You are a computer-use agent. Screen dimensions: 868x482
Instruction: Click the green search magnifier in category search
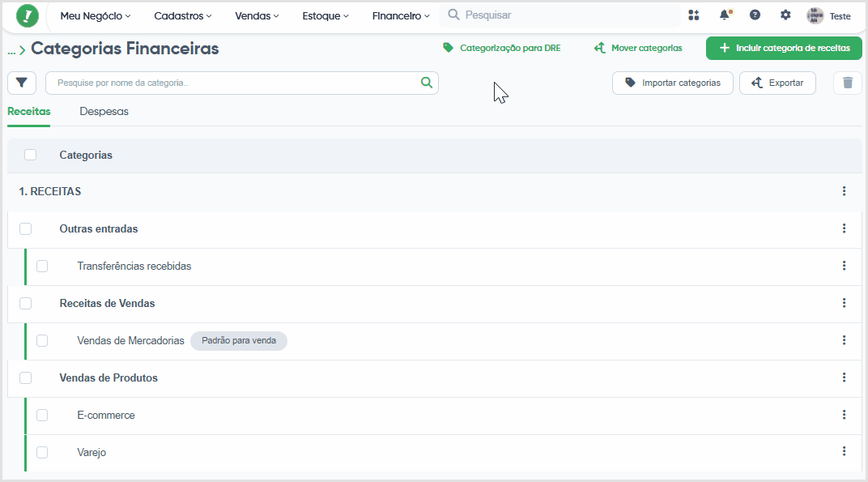[426, 83]
